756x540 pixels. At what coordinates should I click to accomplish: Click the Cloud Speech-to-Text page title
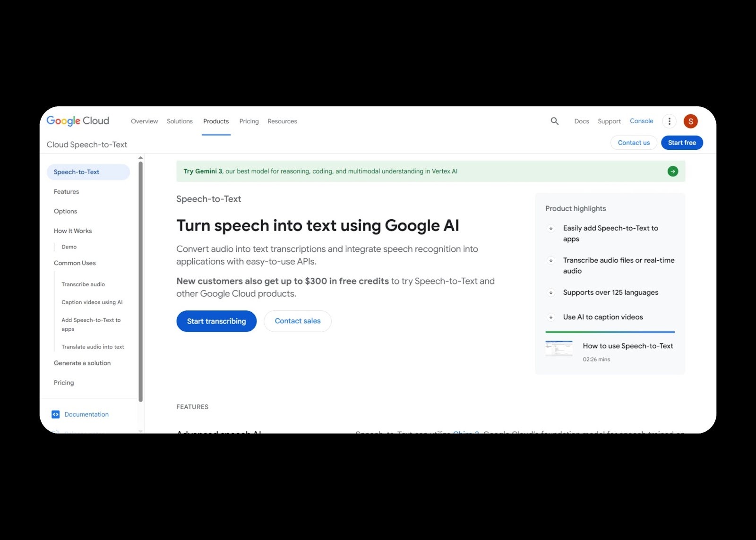click(87, 145)
